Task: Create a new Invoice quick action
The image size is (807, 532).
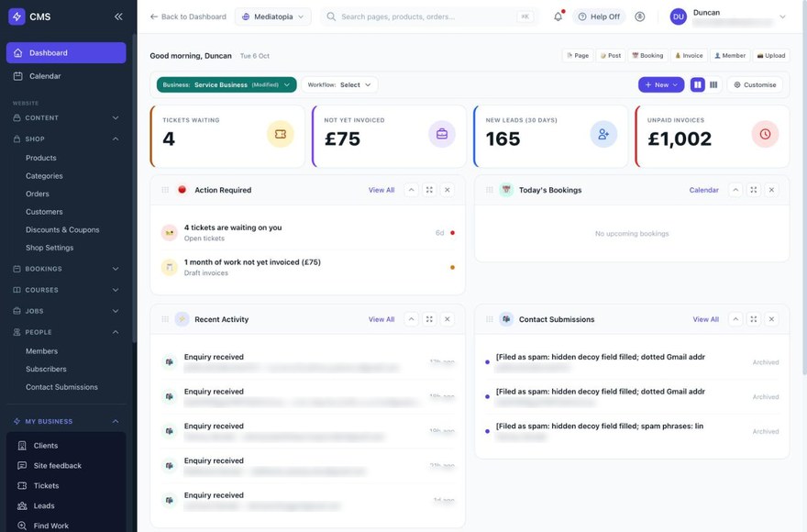Action: tap(689, 56)
